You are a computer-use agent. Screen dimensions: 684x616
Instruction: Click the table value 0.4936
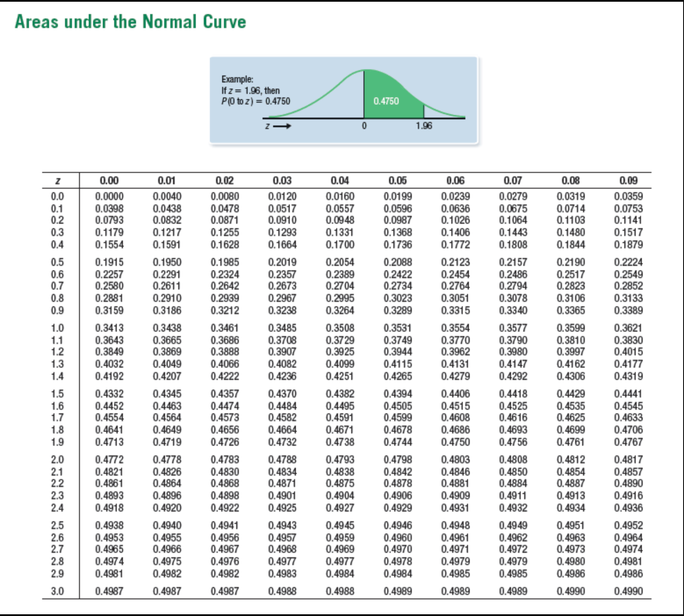[629, 508]
